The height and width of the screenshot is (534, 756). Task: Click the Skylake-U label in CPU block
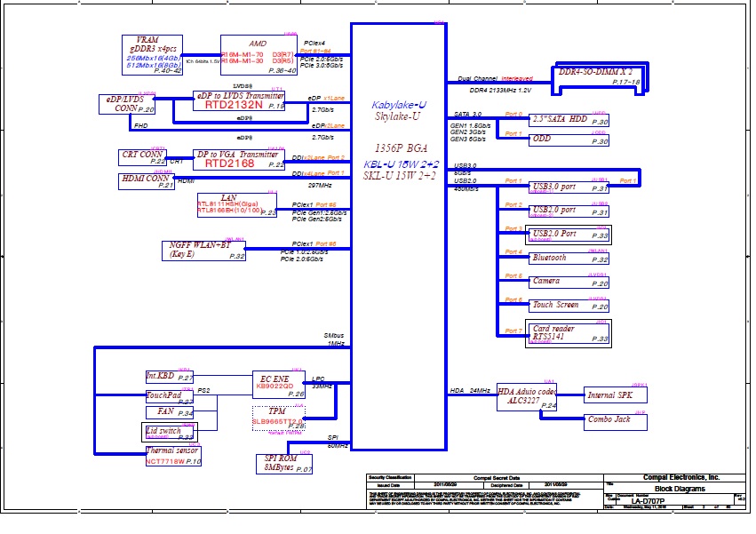[398, 116]
